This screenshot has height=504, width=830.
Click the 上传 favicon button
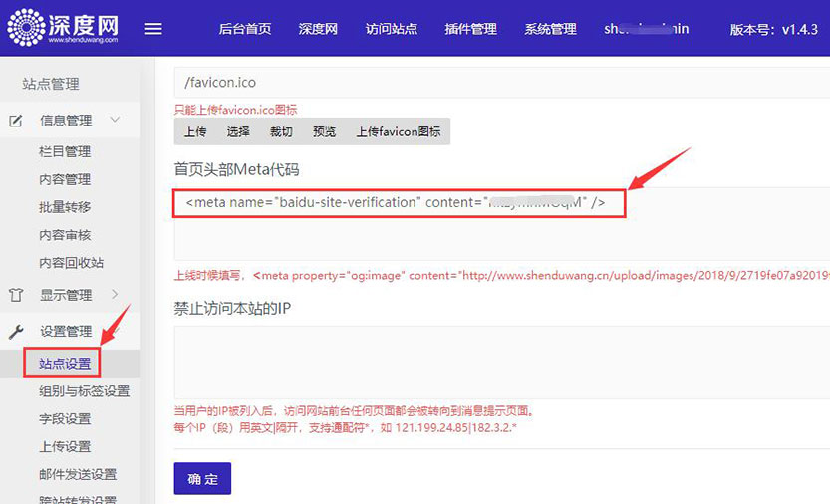click(195, 131)
